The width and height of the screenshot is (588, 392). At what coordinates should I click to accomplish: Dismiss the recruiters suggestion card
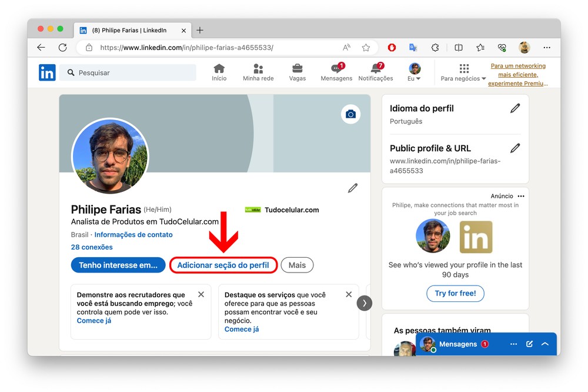click(x=201, y=294)
